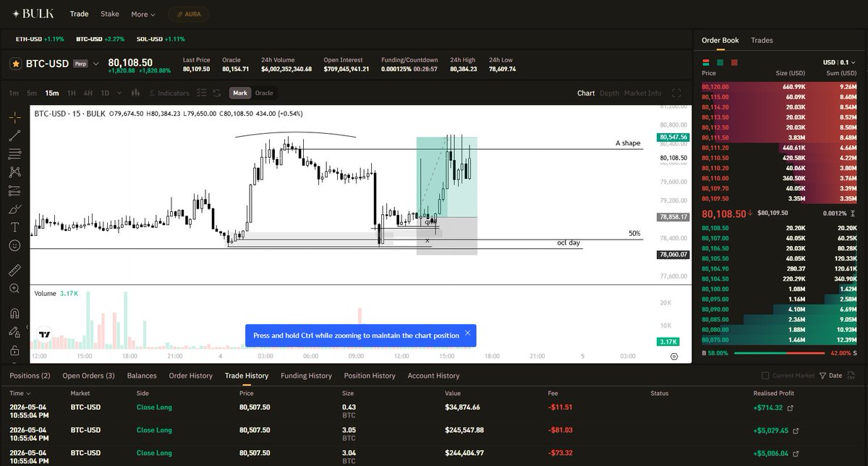
Task: Switch to the Trades tab
Action: 762,41
